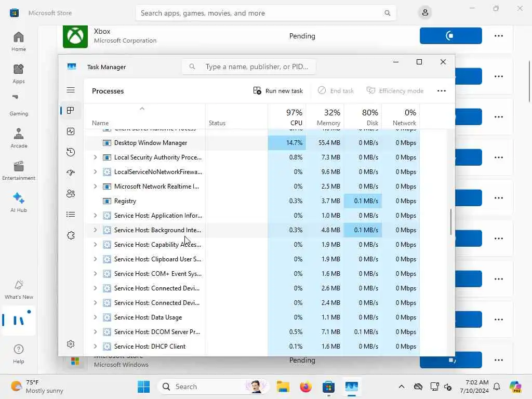Open the Arcade section in Microsoft Store

[18, 138]
